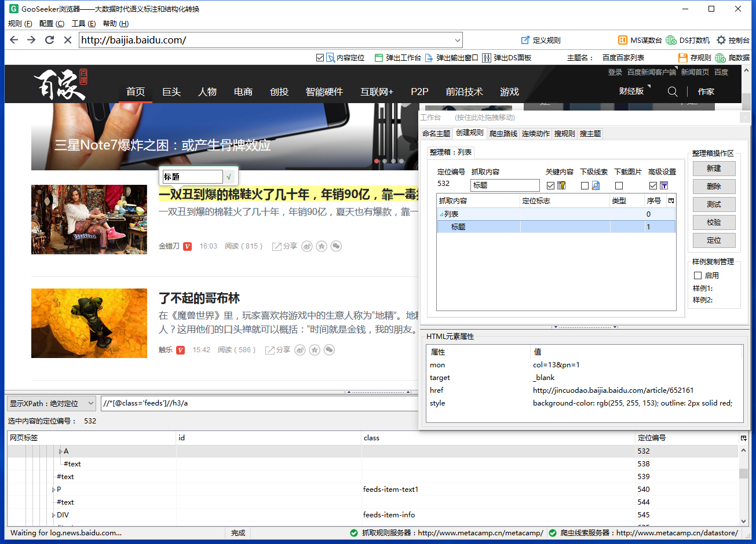This screenshot has width=756, height=544.
Task: Click the 校验 button
Action: point(714,222)
